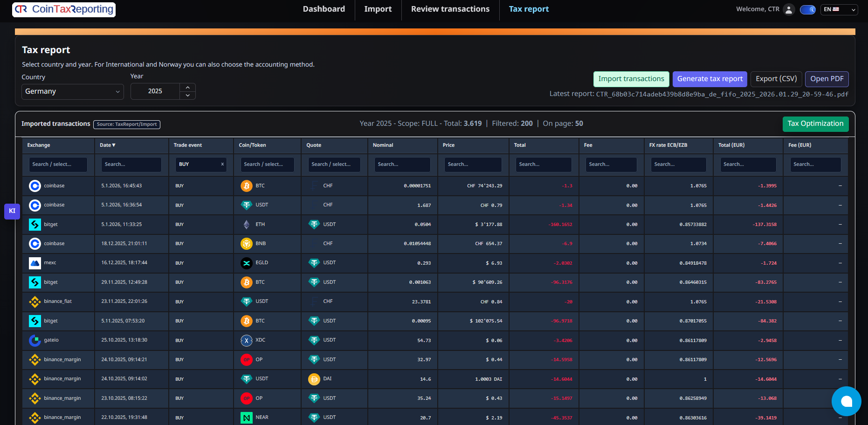Click the gateio exchange icon
The height and width of the screenshot is (425, 868).
(x=35, y=340)
